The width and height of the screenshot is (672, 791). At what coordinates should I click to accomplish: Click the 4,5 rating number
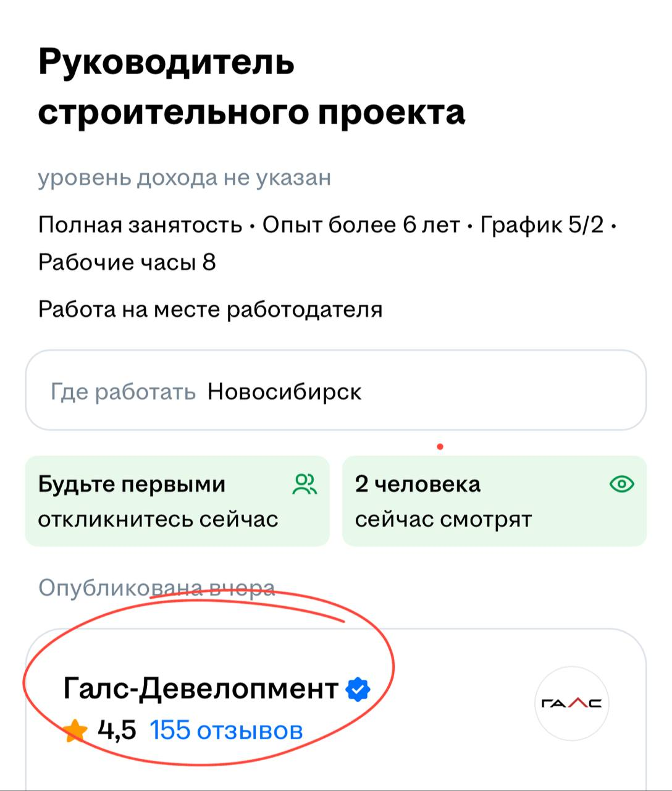117,730
